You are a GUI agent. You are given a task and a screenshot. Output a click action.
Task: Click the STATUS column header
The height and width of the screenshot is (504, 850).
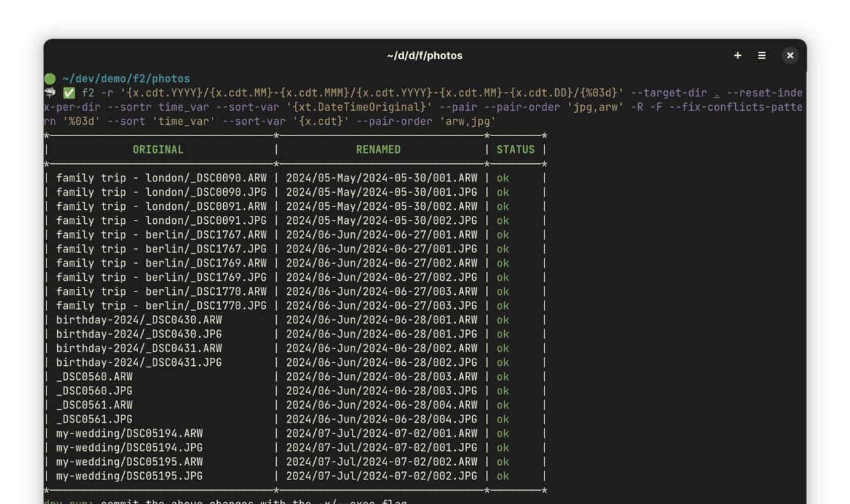pos(515,149)
